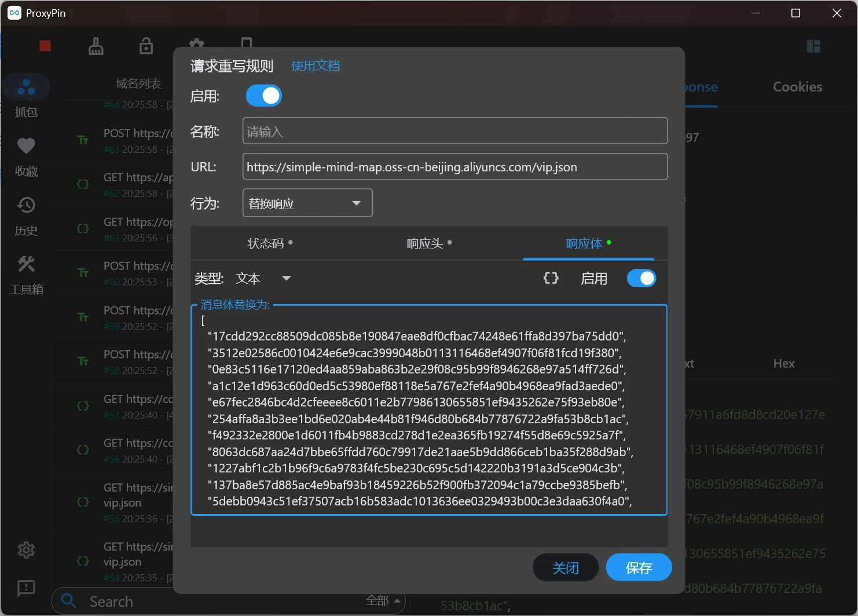Open the 历史 history sidebar icon

click(x=26, y=206)
